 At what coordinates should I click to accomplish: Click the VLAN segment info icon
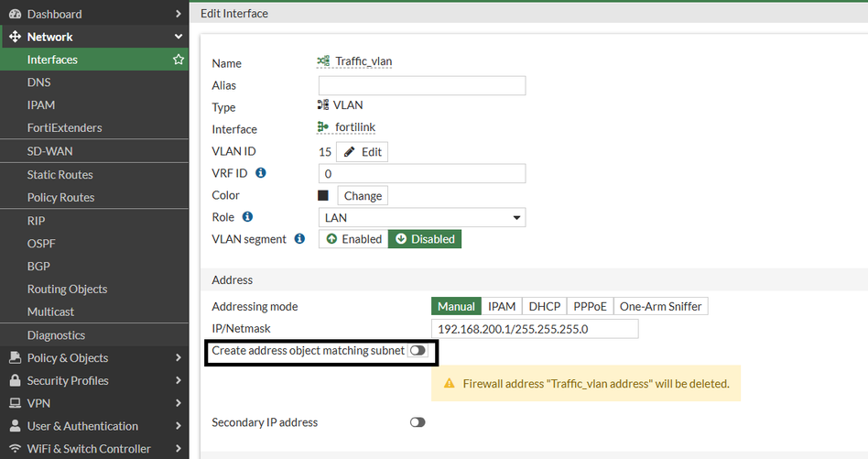pos(298,239)
